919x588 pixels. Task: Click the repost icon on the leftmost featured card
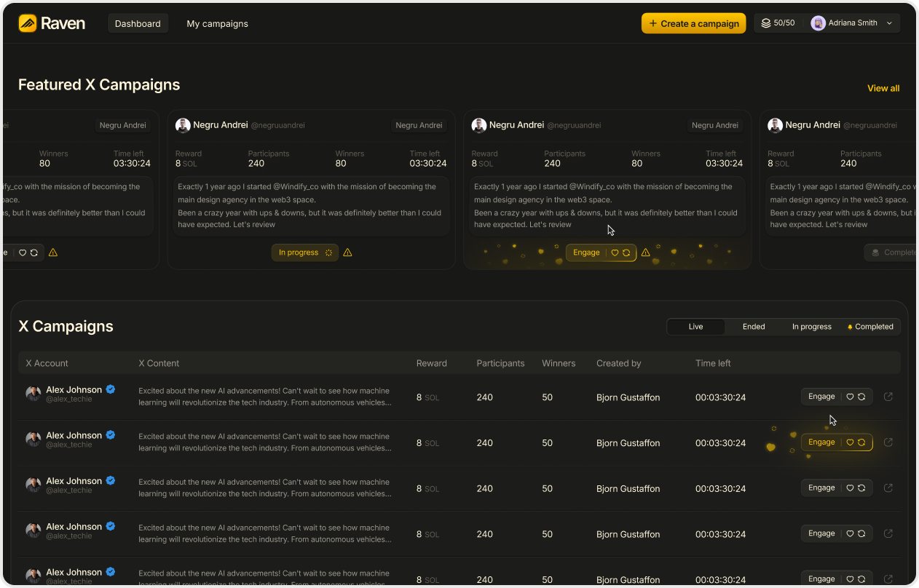coord(33,253)
